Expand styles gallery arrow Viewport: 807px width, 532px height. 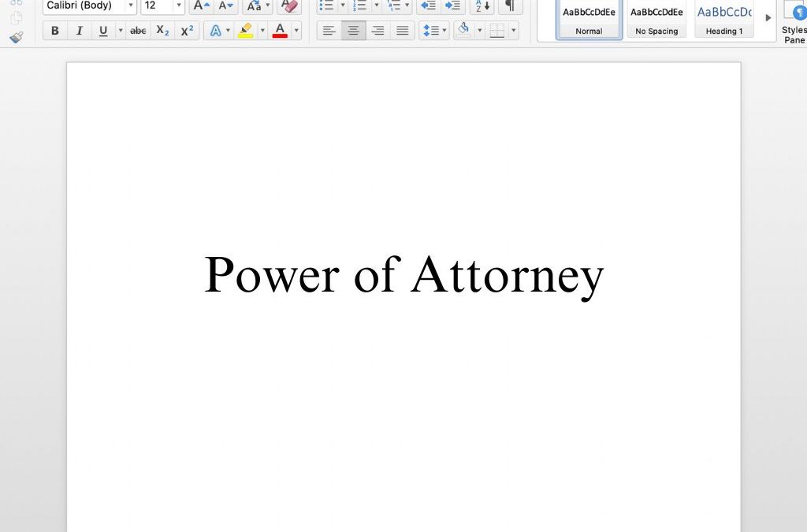[x=768, y=18]
